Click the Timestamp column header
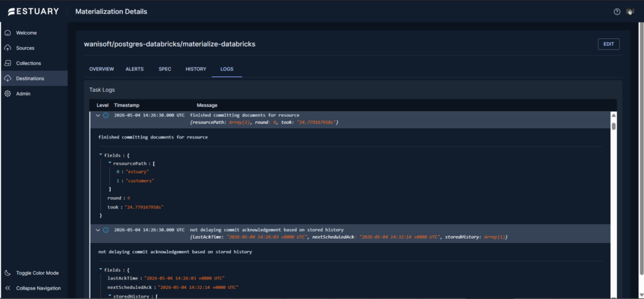Screen dimensions: 644x299 tap(127, 105)
